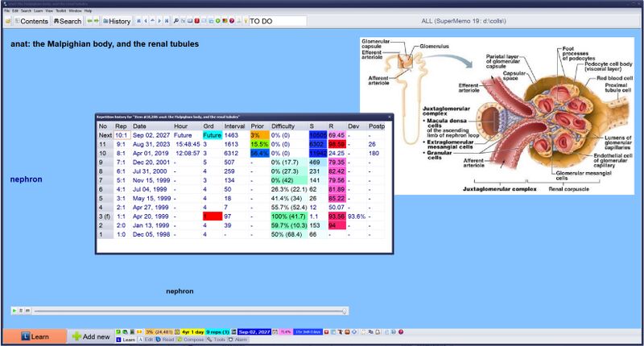This screenshot has width=644, height=346.
Task: Click the audio progress slider track
Action: 190,311
